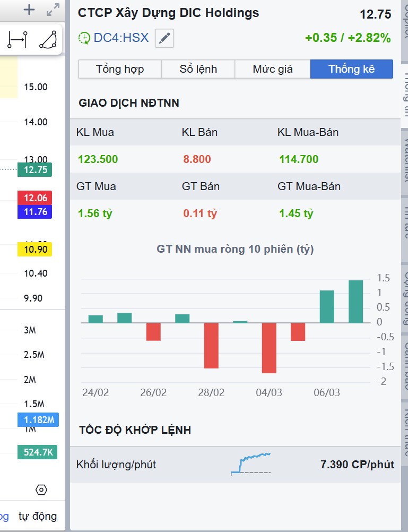The width and height of the screenshot is (408, 532).
Task: Open chart settings hexagon icon
Action: tap(42, 490)
